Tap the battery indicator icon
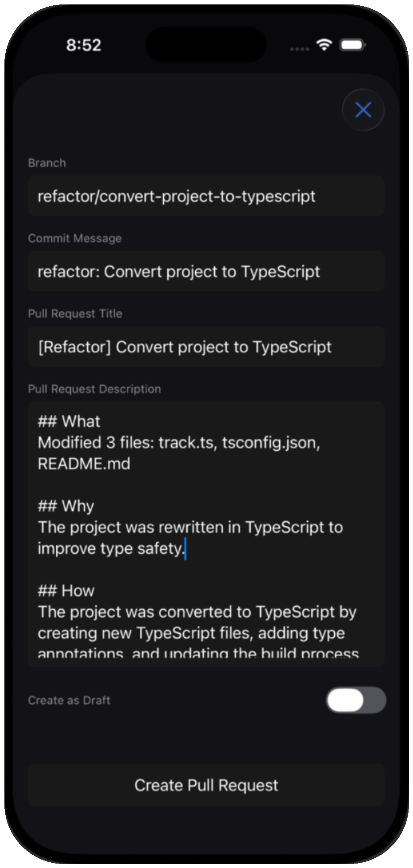 point(352,45)
